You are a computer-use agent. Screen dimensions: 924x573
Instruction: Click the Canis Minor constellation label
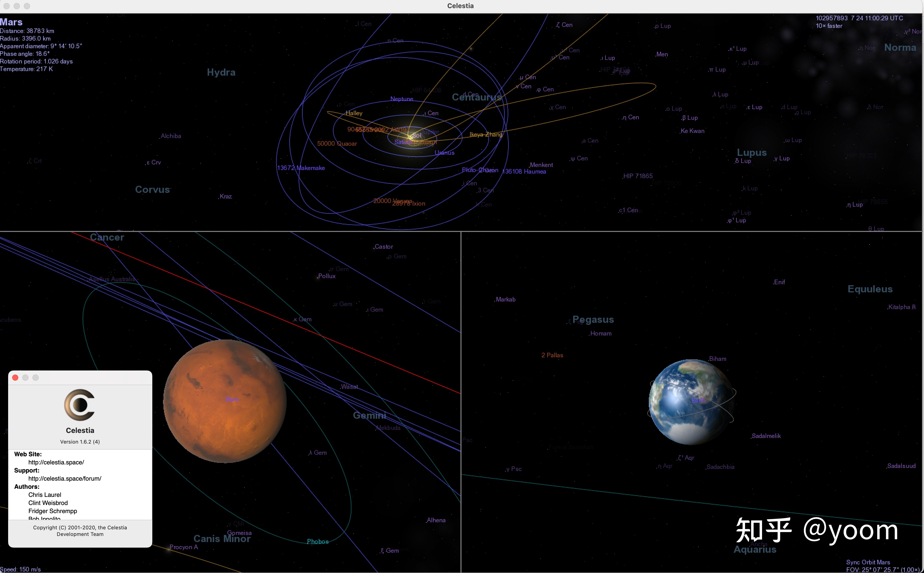[x=222, y=538]
